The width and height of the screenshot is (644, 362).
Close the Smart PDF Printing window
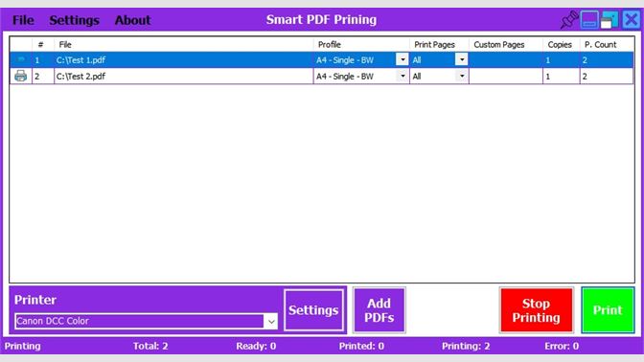click(631, 19)
